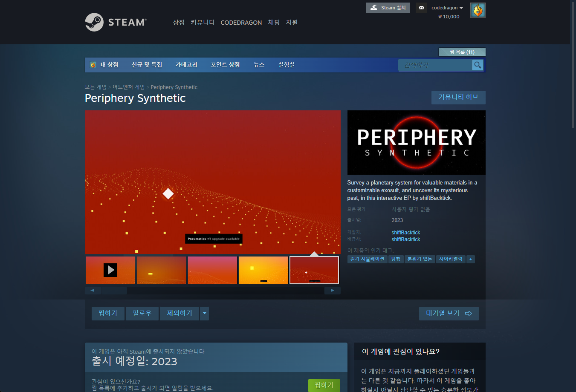Open the codedragon account dropdown

(447, 8)
